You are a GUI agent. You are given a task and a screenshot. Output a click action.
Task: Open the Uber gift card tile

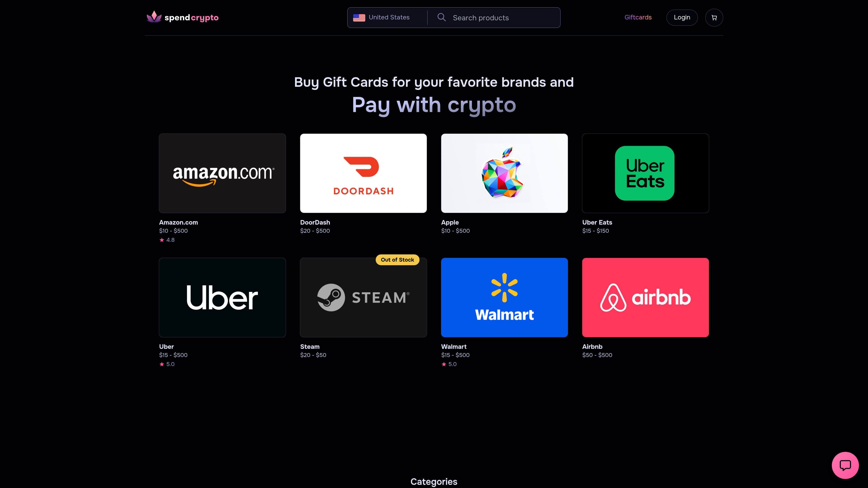(222, 297)
